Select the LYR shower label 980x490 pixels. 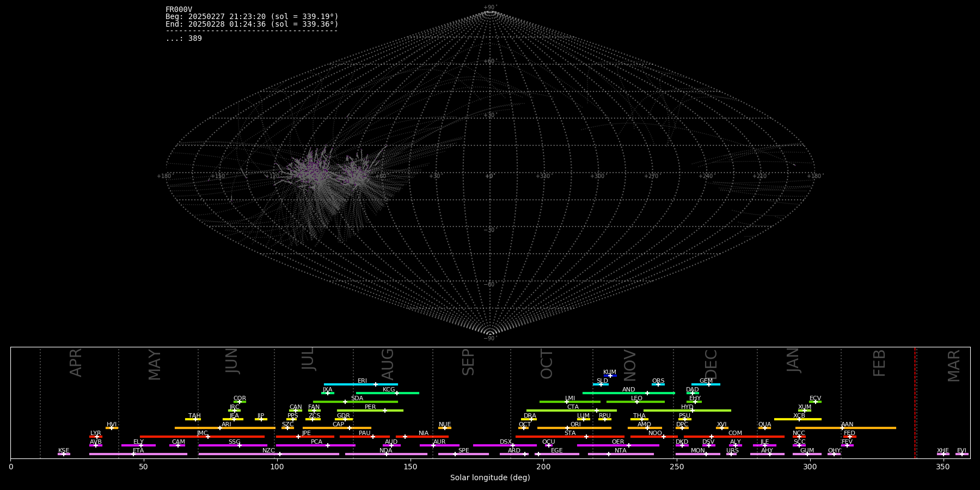[x=95, y=433]
